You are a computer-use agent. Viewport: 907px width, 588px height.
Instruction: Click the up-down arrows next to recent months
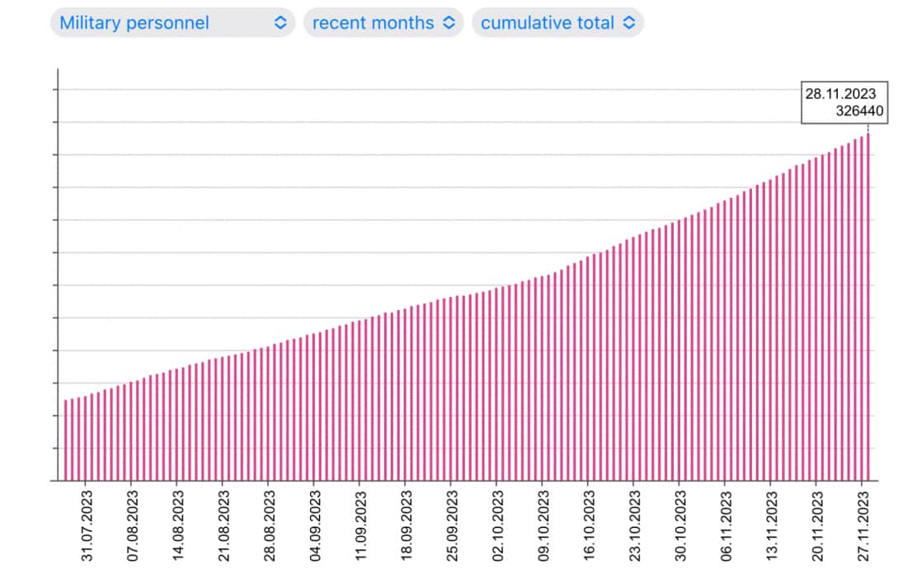pyautogui.click(x=449, y=23)
